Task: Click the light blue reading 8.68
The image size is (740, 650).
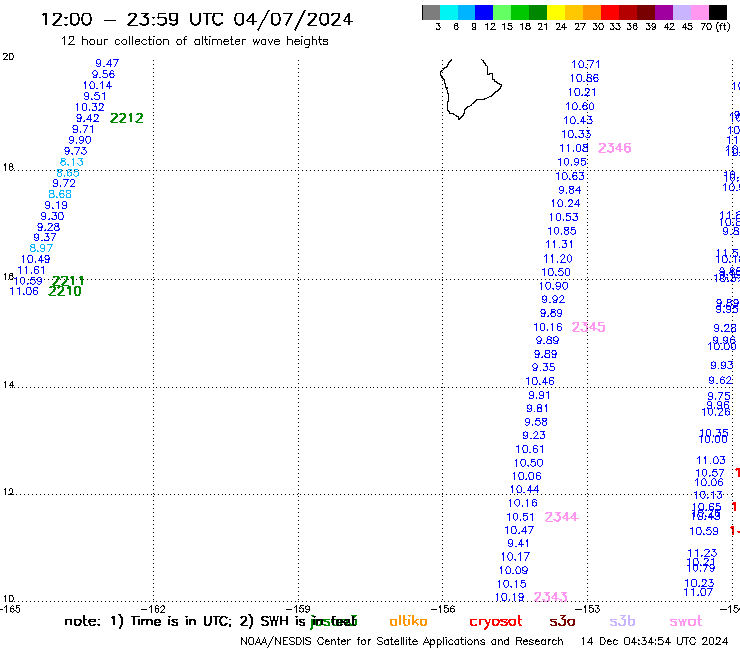Action: (x=60, y=194)
